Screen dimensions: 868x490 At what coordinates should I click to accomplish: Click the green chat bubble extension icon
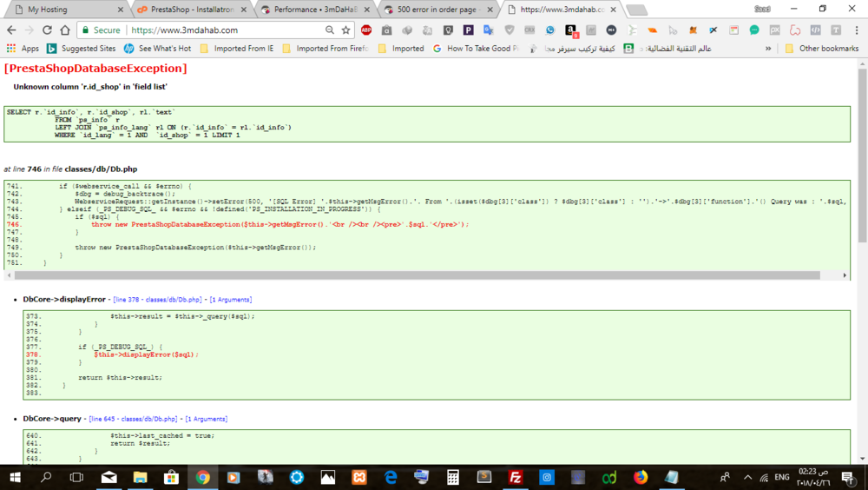coord(754,30)
